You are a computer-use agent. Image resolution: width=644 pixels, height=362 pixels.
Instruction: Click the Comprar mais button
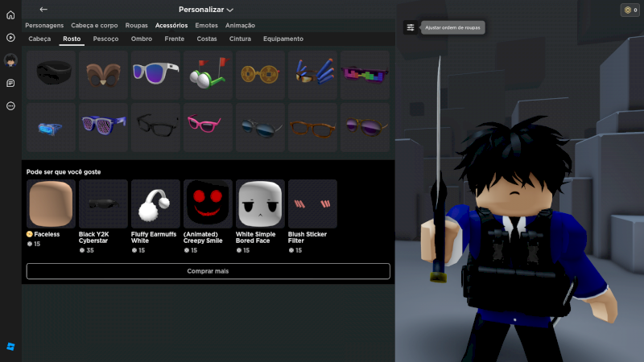click(x=208, y=271)
